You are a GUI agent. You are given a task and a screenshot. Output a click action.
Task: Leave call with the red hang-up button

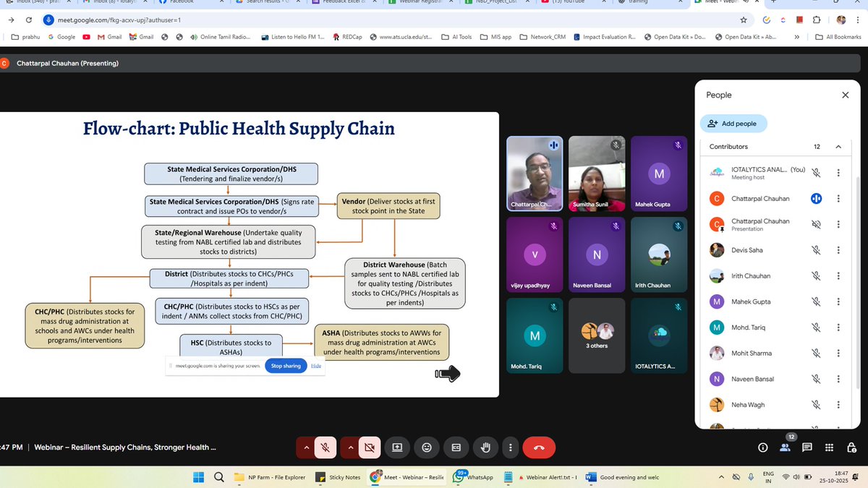539,448
